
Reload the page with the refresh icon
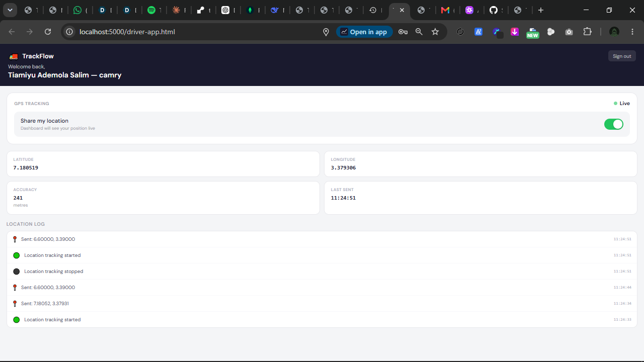[48, 32]
